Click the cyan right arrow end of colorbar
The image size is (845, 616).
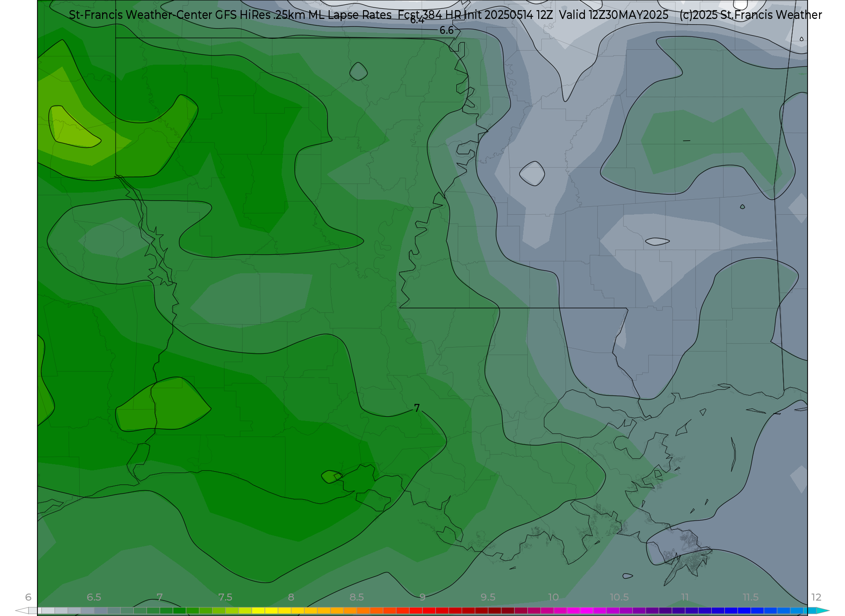(x=823, y=611)
